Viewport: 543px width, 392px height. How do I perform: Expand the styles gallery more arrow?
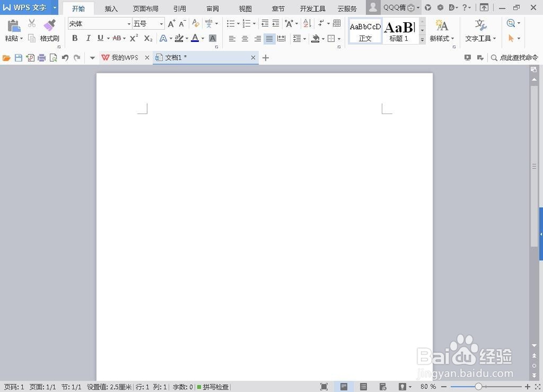click(x=422, y=40)
